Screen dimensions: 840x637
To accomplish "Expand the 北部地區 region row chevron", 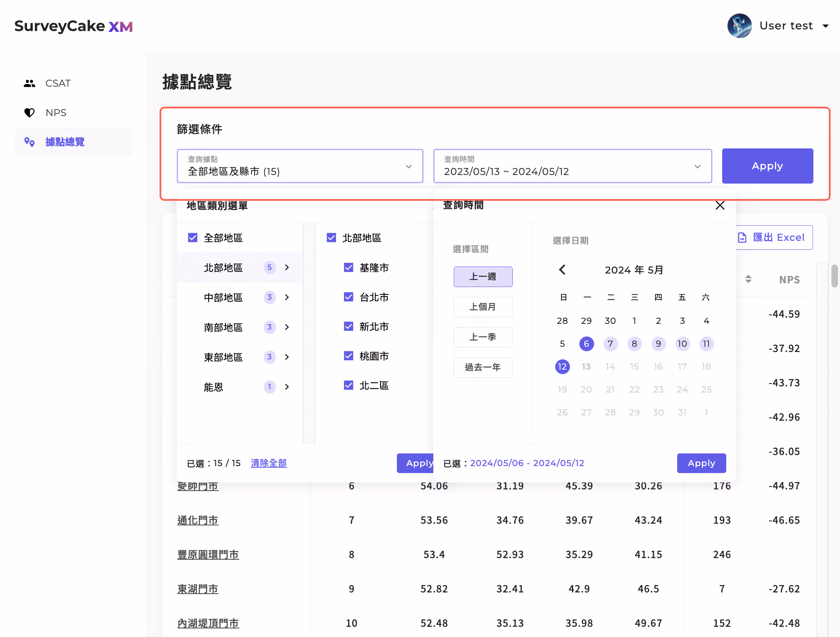I will pos(287,267).
